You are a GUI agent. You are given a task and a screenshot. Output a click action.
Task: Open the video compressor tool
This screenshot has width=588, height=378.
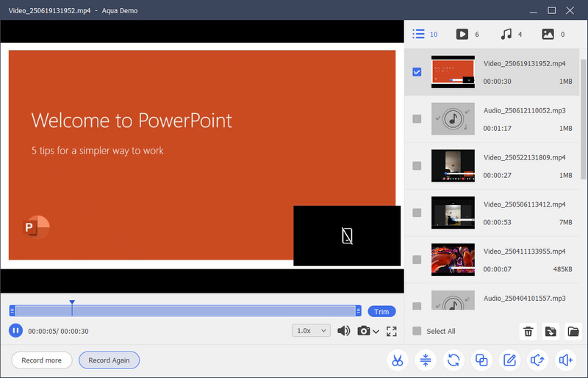pos(426,360)
